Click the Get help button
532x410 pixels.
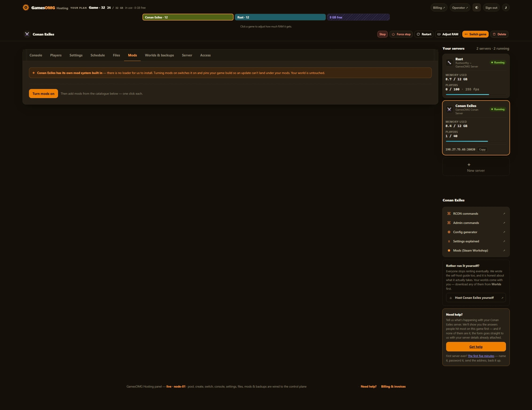476,347
